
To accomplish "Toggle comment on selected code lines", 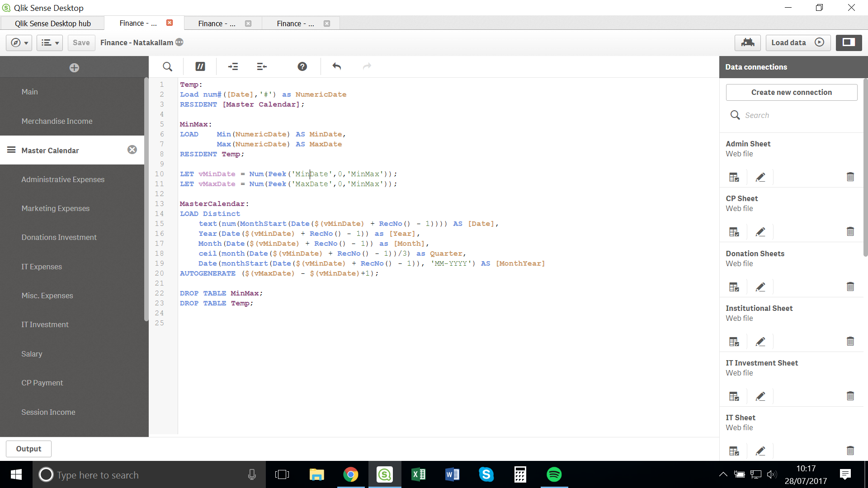I will [200, 67].
